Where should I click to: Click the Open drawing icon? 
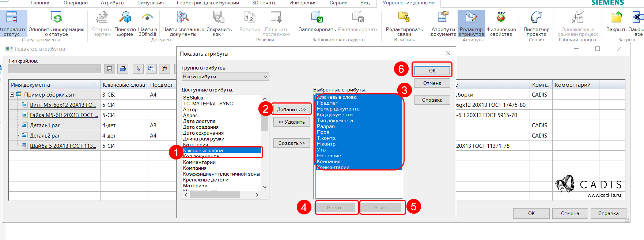click(102, 17)
